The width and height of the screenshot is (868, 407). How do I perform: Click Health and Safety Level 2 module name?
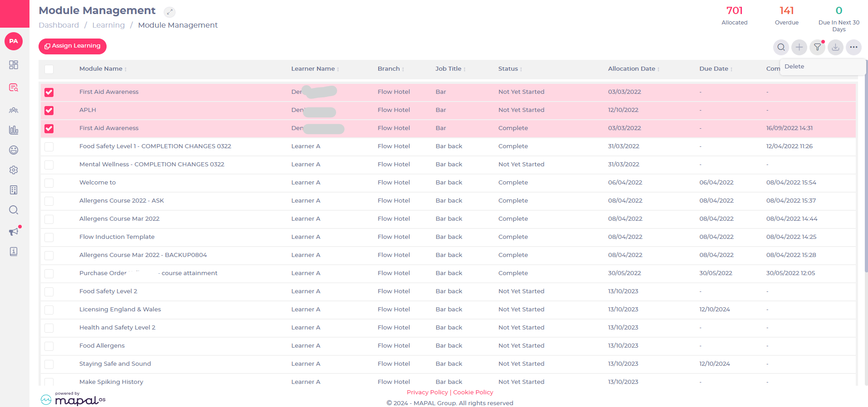pos(117,328)
